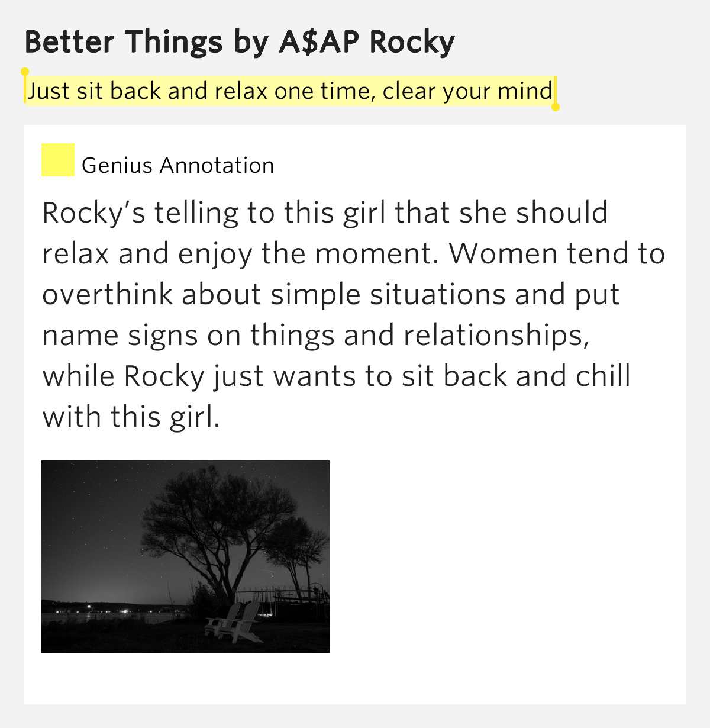The image size is (710, 728).
Task: Click the white chairs in the photo
Action: point(235,623)
